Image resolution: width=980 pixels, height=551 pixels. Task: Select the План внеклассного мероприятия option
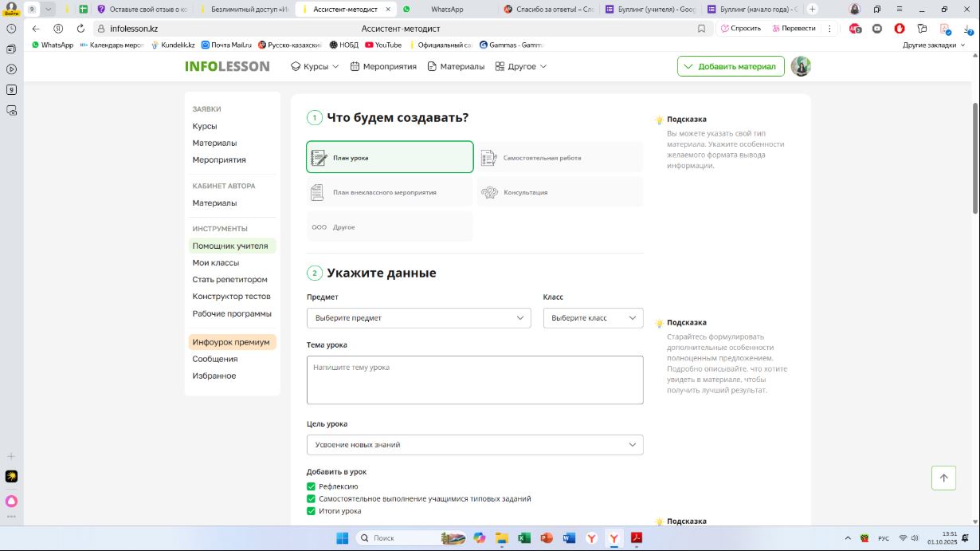tap(390, 192)
